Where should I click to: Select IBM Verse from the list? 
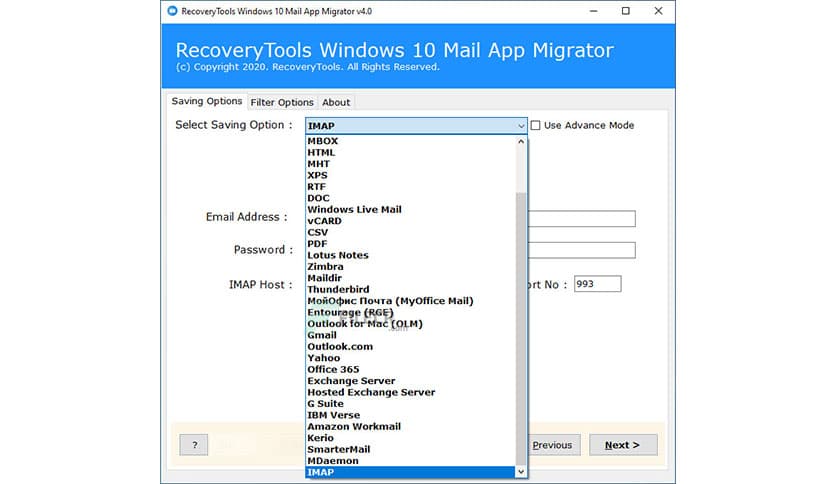pyautogui.click(x=411, y=415)
